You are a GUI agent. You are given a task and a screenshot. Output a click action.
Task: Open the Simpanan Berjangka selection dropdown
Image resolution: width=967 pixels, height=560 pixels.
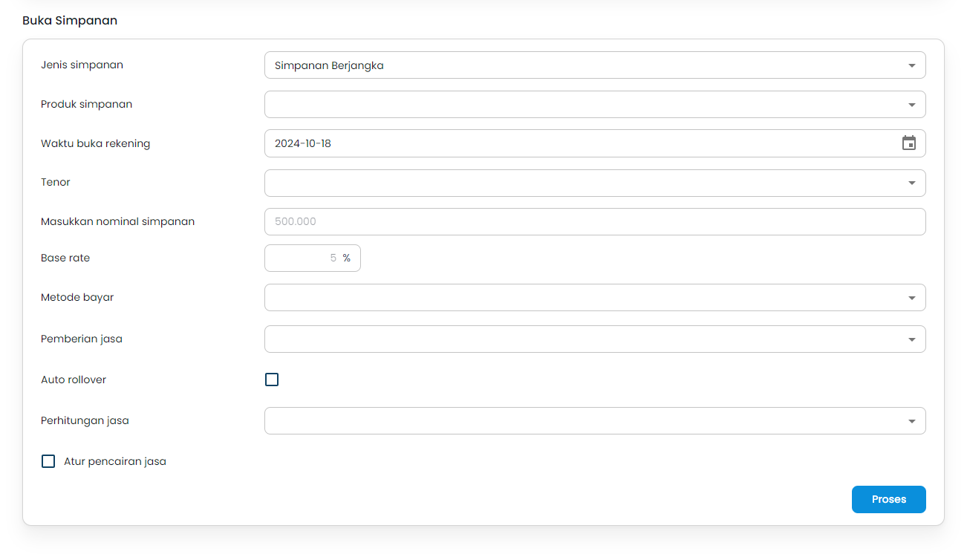pyautogui.click(x=594, y=65)
